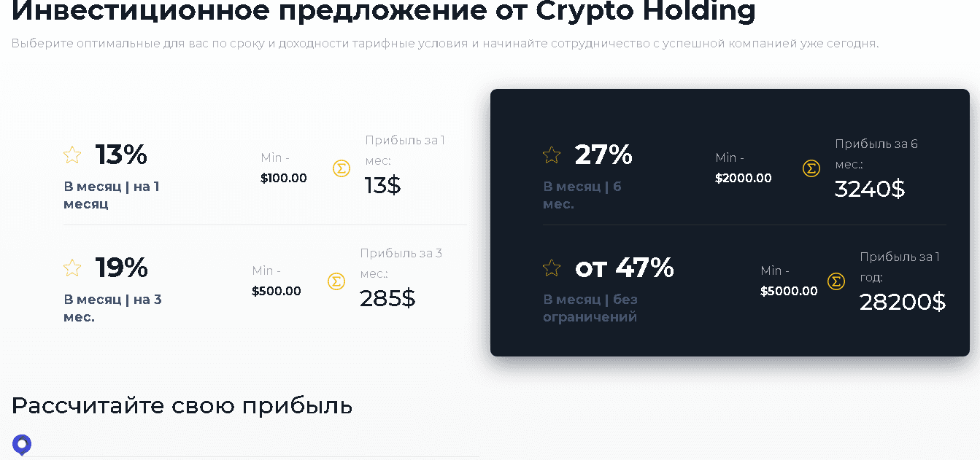
Task: Click the sigma icon beside profit 3240$
Action: (811, 168)
